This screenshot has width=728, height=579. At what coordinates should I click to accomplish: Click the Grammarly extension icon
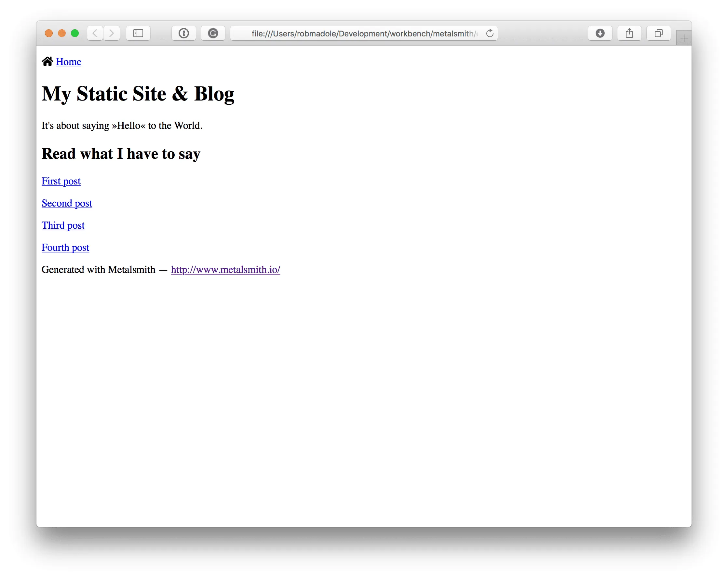click(x=213, y=33)
